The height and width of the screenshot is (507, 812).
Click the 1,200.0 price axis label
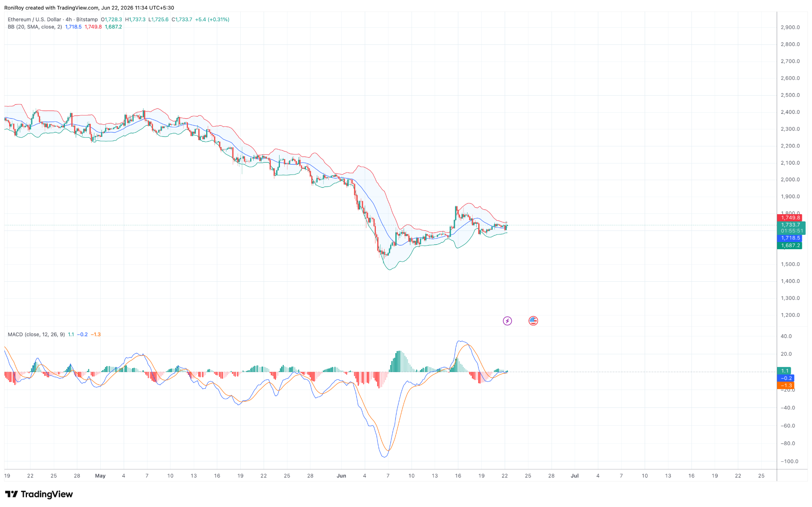[x=790, y=315]
